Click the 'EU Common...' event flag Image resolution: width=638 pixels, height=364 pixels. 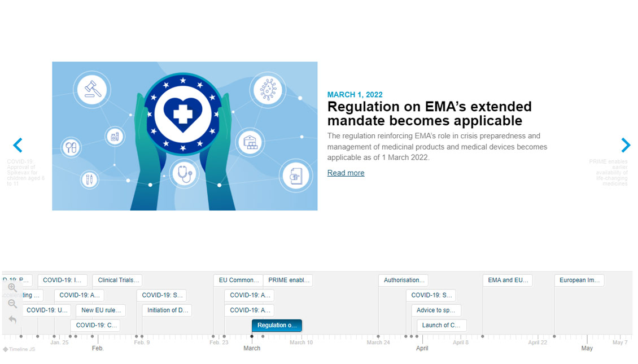238,280
